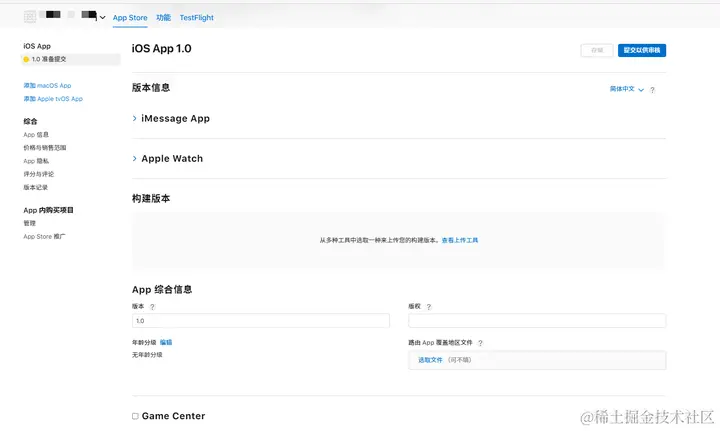Image resolution: width=720 pixels, height=431 pixels.
Task: Switch to the TestFlight tab
Action: (x=197, y=17)
